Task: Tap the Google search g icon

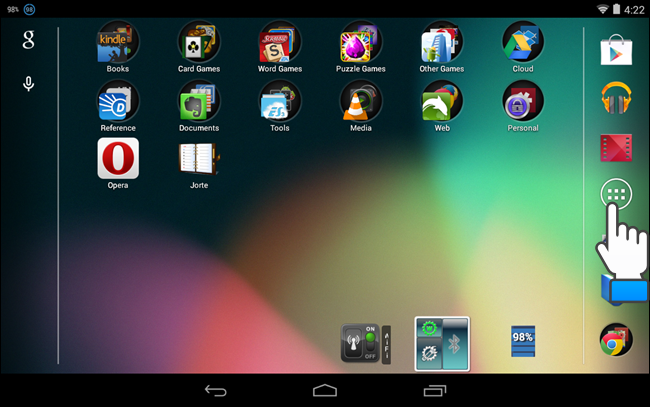Action: [x=28, y=40]
